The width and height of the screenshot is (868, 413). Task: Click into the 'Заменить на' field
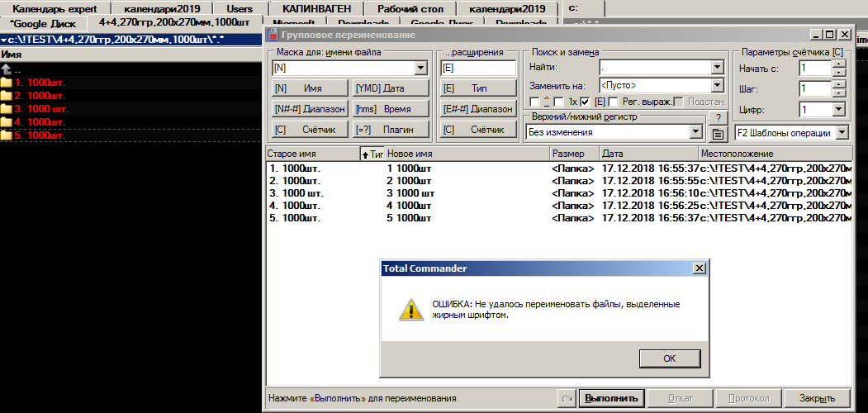(x=655, y=86)
